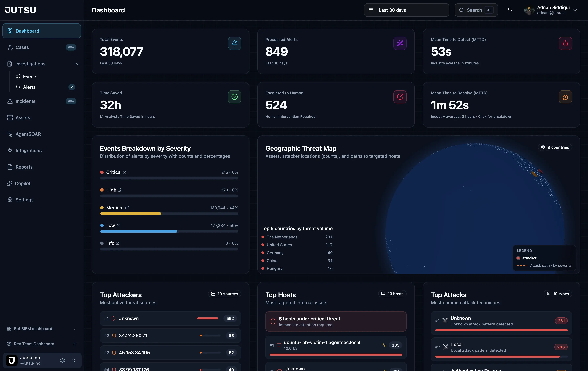Go to Dashboard in sidebar
Image resolution: width=588 pixels, height=371 pixels.
(42, 31)
